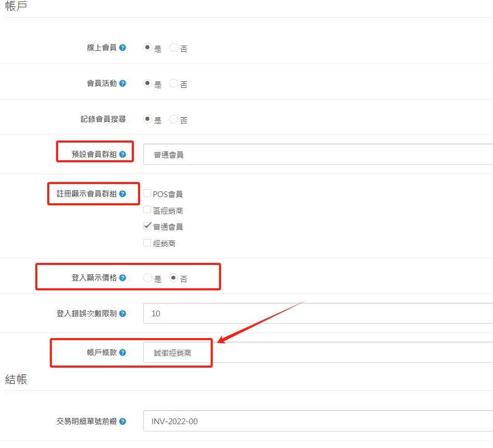Viewport: 493px width, 448px height.
Task: Select 否 for 記錄會員搜尋
Action: [173, 119]
